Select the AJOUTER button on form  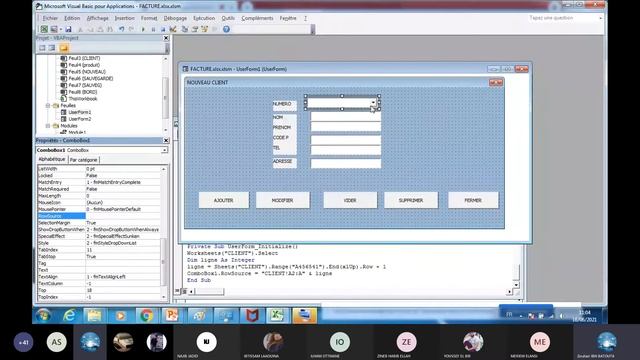pyautogui.click(x=224, y=200)
